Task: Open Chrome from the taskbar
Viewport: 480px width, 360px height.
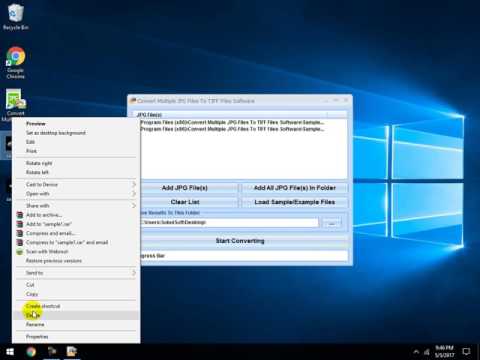Action: pos(31,352)
